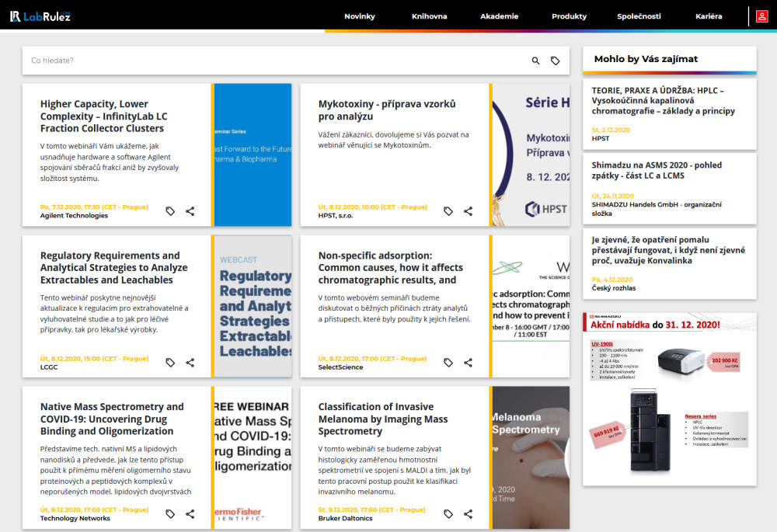Screen dimensions: 777x532
Task: Share the Regulatory Requirements card
Action: tap(190, 363)
